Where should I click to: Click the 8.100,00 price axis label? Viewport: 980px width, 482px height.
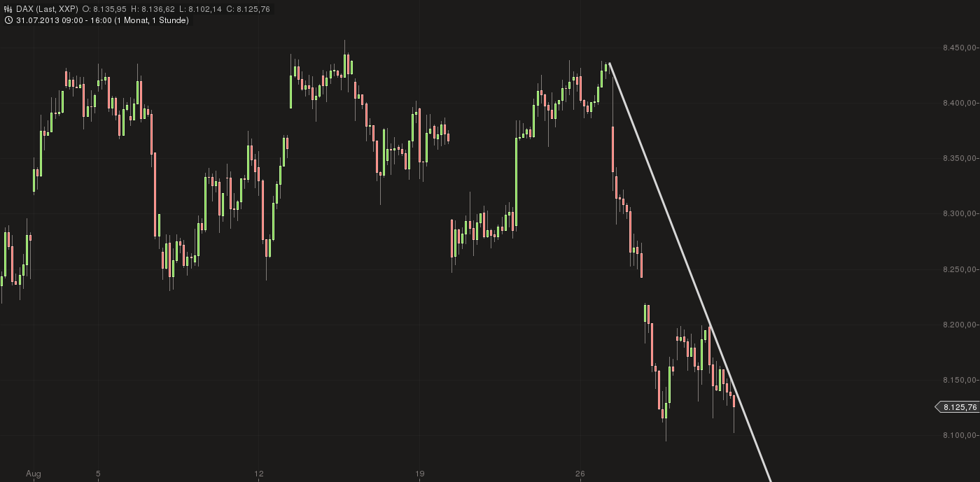pyautogui.click(x=960, y=435)
